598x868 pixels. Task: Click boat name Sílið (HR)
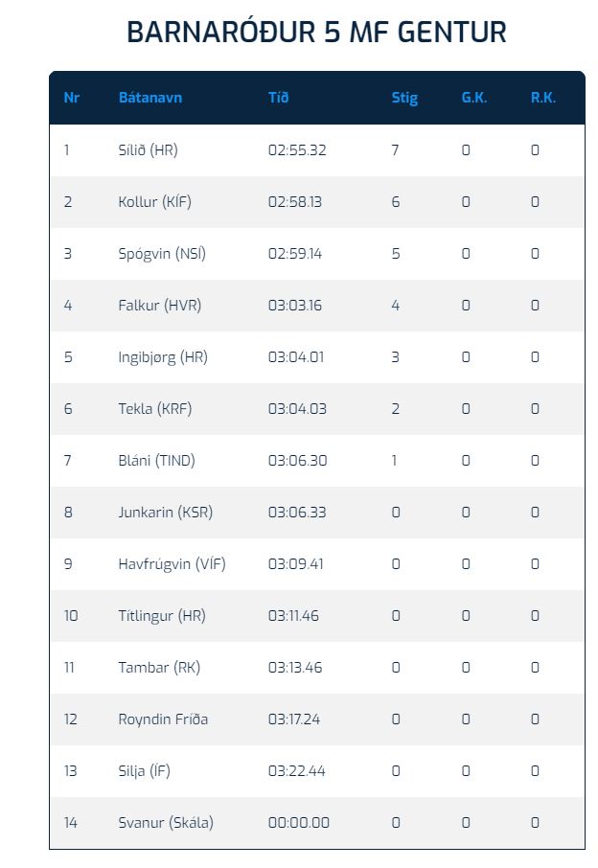tap(148, 150)
